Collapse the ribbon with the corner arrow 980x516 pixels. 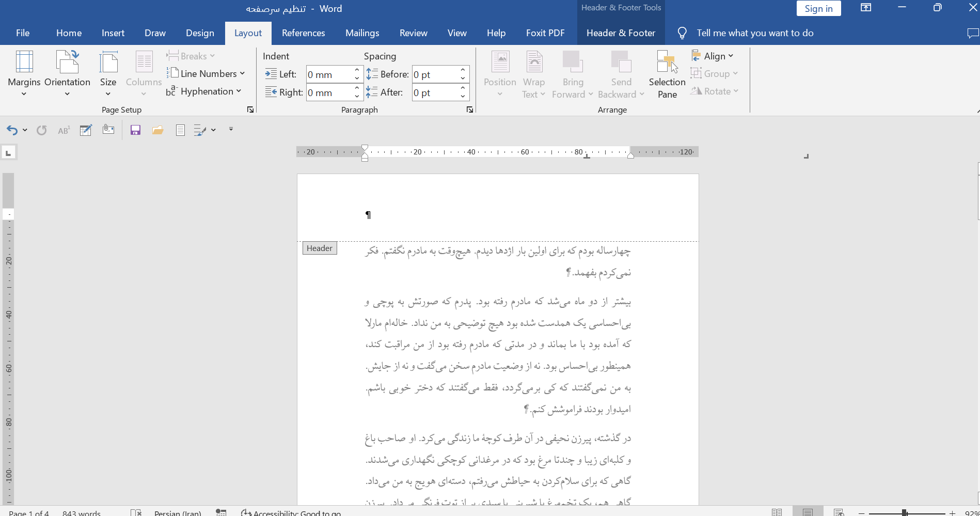pyautogui.click(x=977, y=111)
